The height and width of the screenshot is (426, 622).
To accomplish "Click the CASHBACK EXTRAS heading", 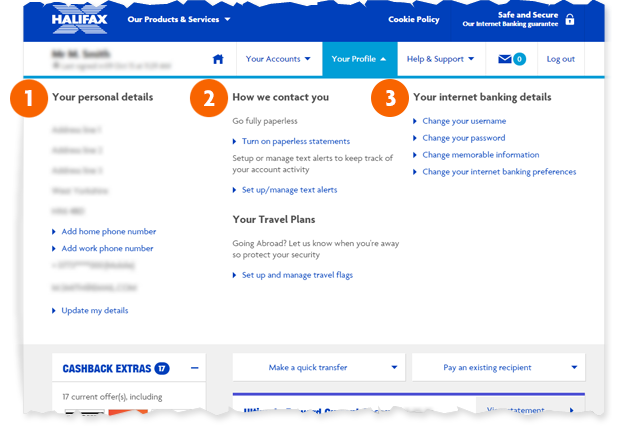I will point(107,368).
